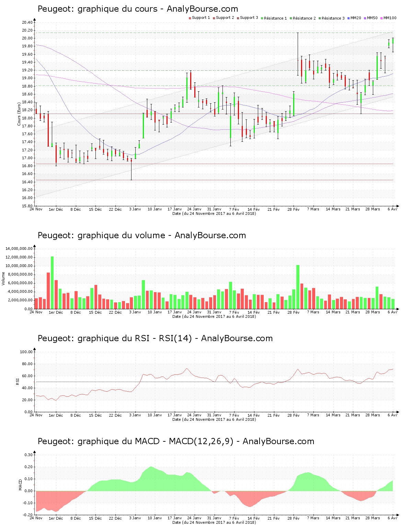Click the date range caption under RSI chart

tap(214, 419)
